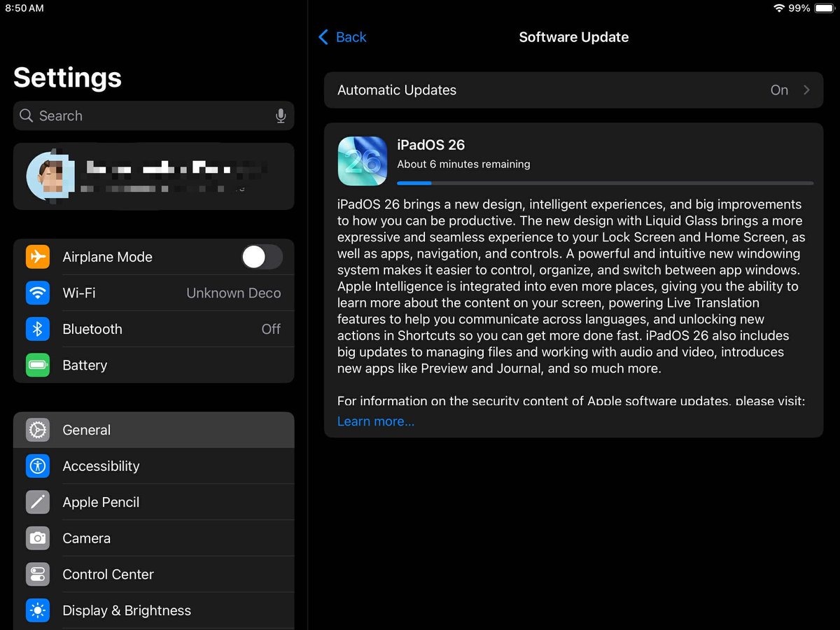Tap the Airplane Mode orange icon
This screenshot has height=630, width=840.
click(x=38, y=257)
